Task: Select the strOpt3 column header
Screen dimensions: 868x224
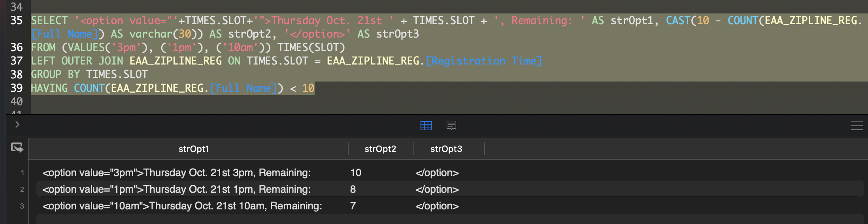Action: [446, 149]
